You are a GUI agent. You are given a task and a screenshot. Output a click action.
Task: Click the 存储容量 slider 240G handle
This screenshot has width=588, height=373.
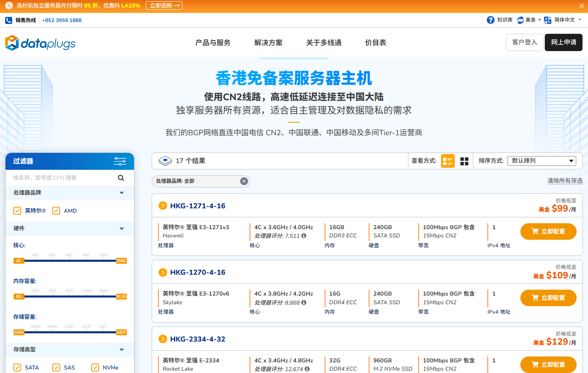pos(19,332)
